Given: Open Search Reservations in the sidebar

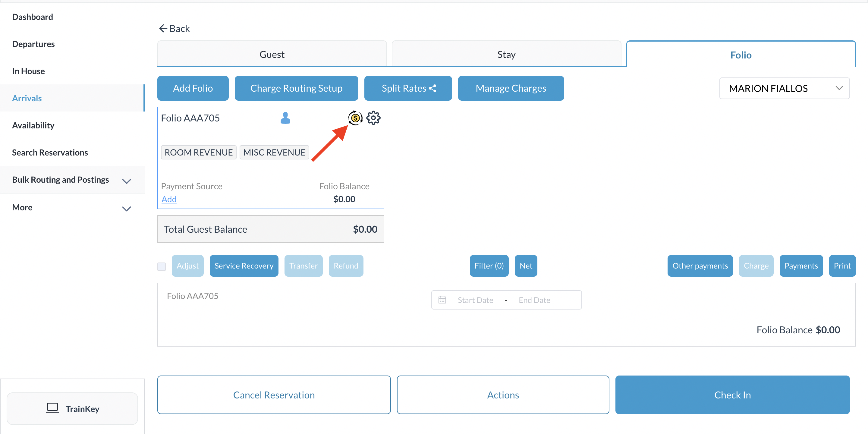Looking at the screenshot, I should 50,152.
